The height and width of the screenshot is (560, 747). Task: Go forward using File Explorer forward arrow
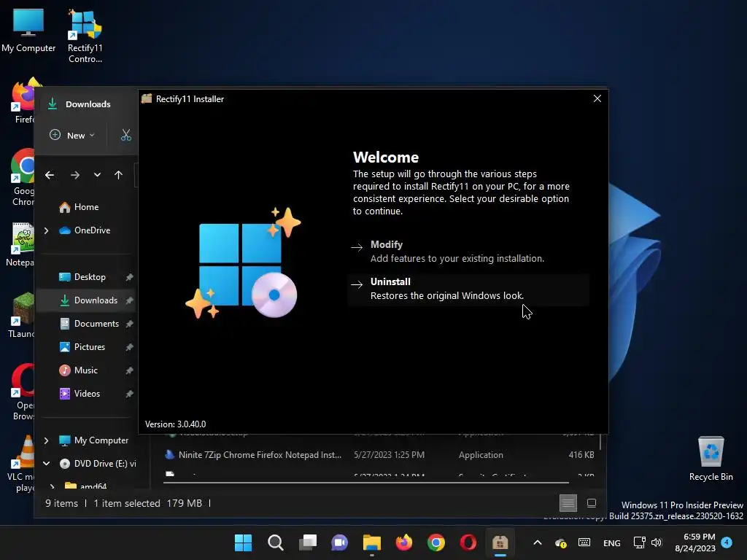click(x=75, y=175)
